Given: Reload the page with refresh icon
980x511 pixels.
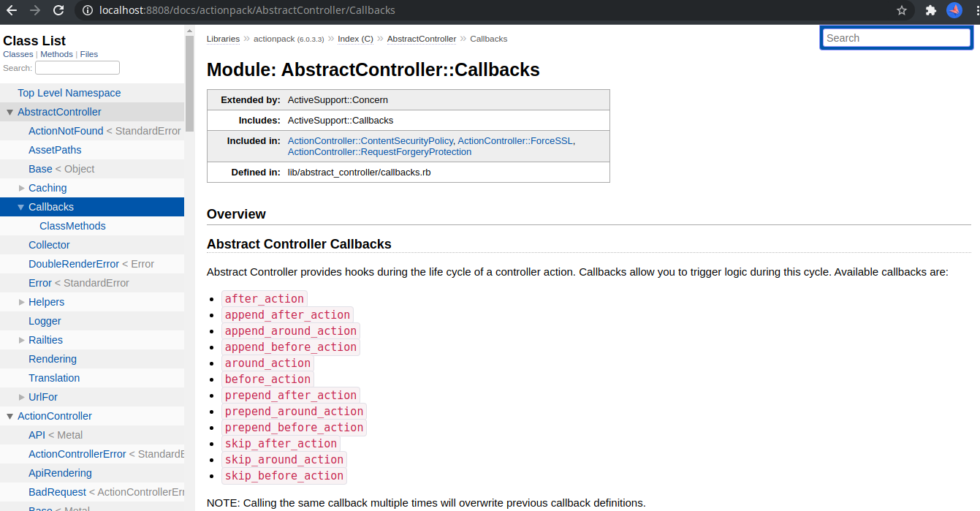Looking at the screenshot, I should pos(58,10).
